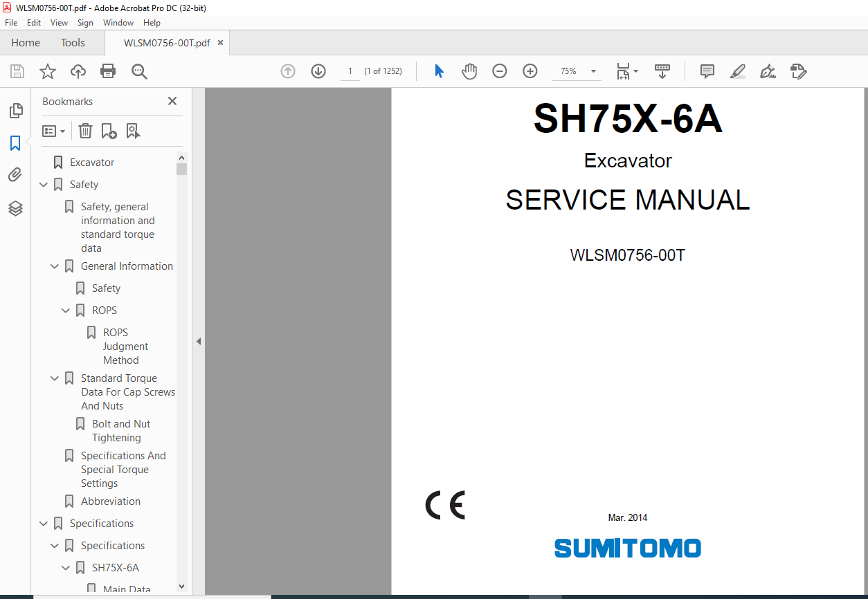
Task: Switch to the Home tab
Action: click(x=26, y=43)
